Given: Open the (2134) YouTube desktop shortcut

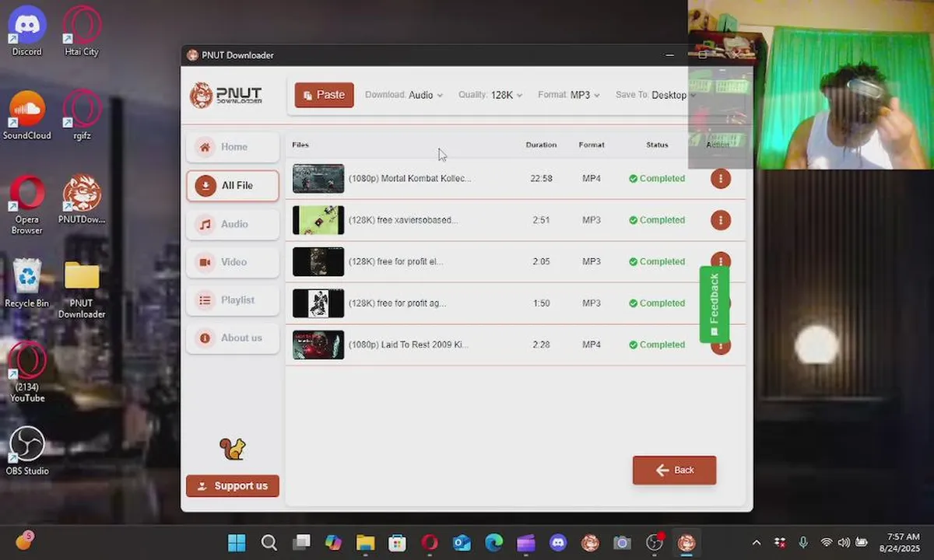Looking at the screenshot, I should pos(27,373).
